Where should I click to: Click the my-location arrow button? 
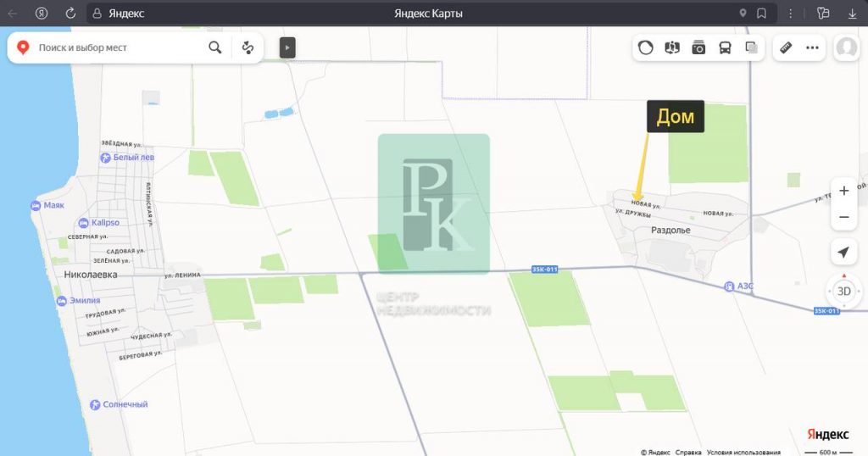point(843,253)
